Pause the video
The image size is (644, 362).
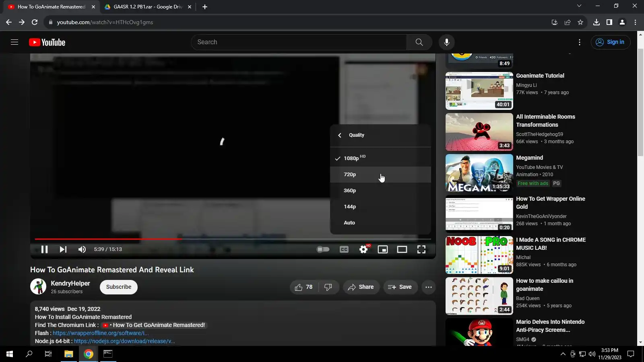(45, 249)
